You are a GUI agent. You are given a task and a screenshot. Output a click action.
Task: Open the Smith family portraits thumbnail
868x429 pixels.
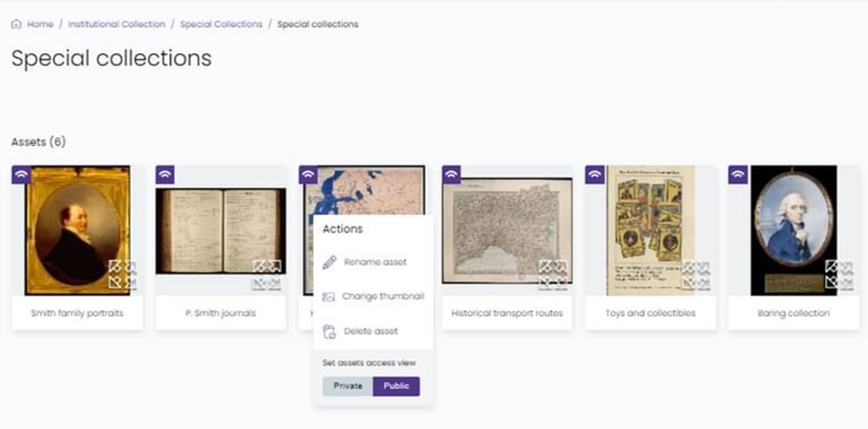click(x=77, y=230)
